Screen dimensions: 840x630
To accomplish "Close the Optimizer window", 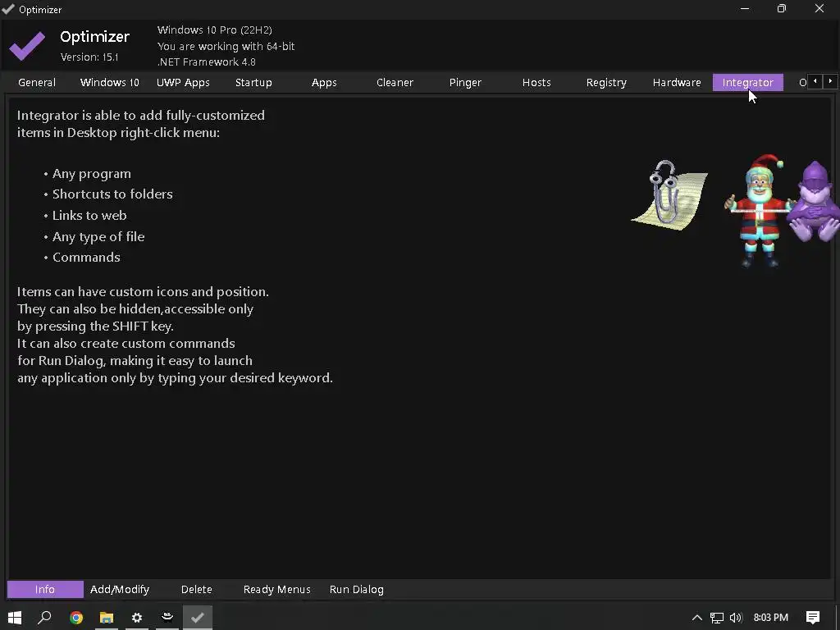I will click(819, 8).
